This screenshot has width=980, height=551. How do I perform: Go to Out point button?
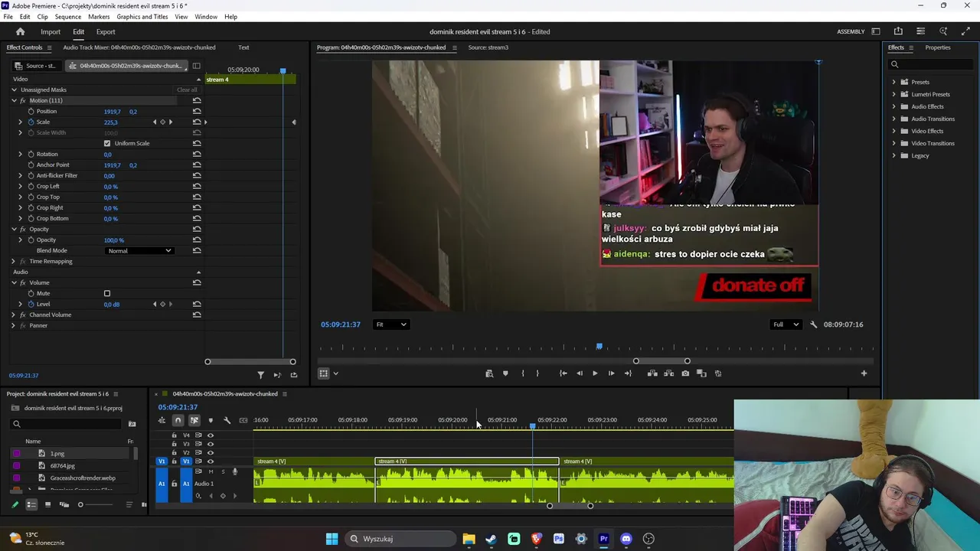628,373
